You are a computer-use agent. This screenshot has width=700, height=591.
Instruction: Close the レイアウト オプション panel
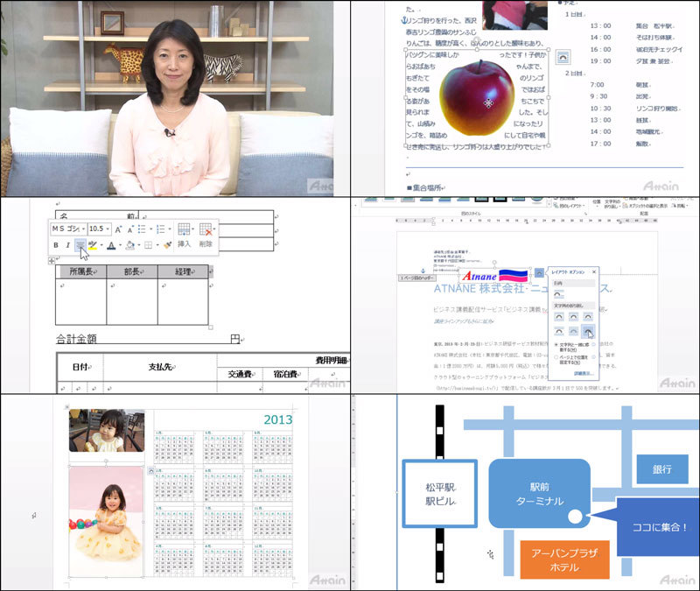pyautogui.click(x=594, y=271)
